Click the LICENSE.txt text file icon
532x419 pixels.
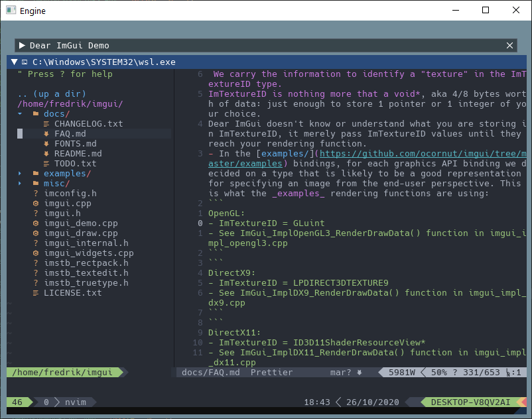pos(36,293)
